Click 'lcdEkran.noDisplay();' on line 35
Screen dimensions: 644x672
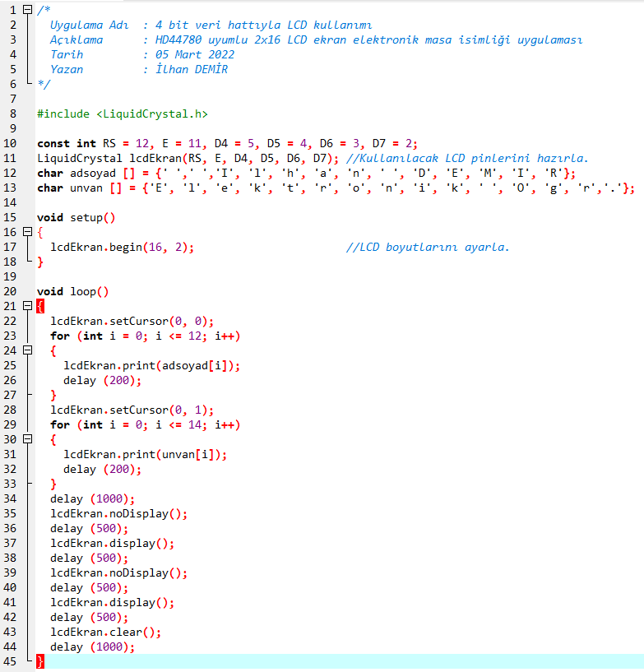[118, 514]
